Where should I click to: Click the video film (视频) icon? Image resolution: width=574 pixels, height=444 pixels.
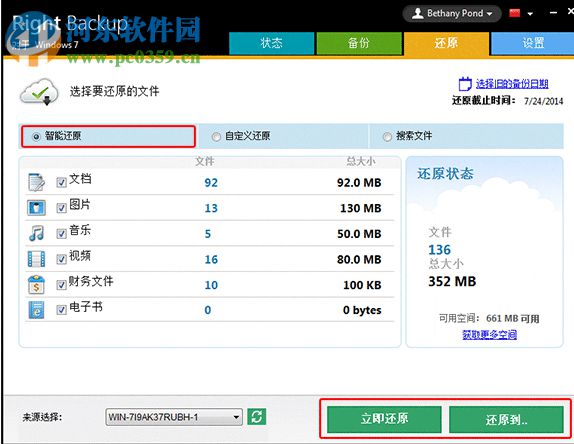click(x=36, y=259)
